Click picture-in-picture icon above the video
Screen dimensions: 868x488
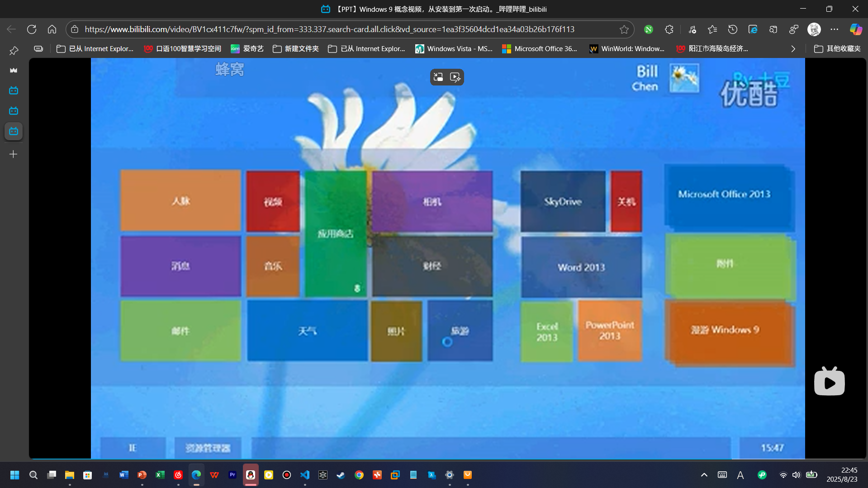pos(438,77)
